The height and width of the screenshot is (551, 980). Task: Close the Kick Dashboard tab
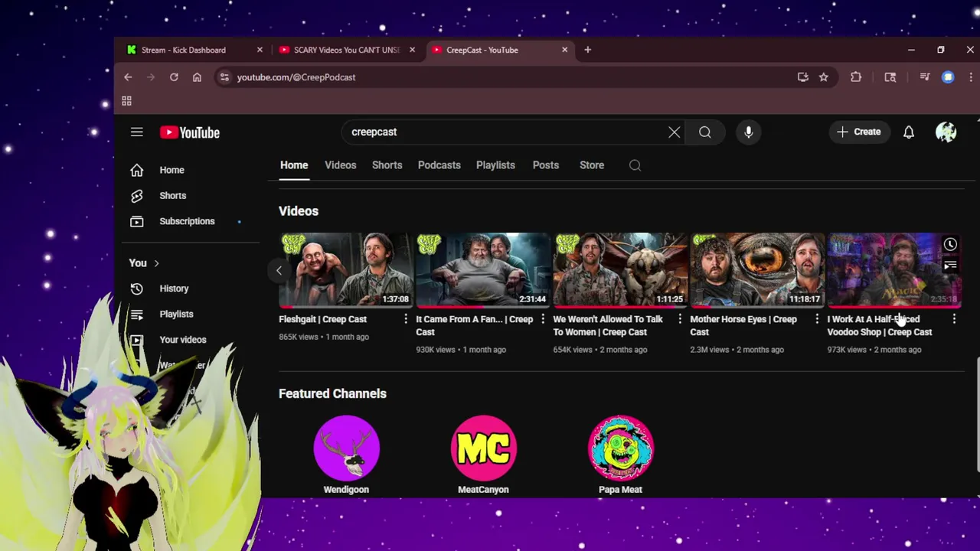(x=260, y=50)
